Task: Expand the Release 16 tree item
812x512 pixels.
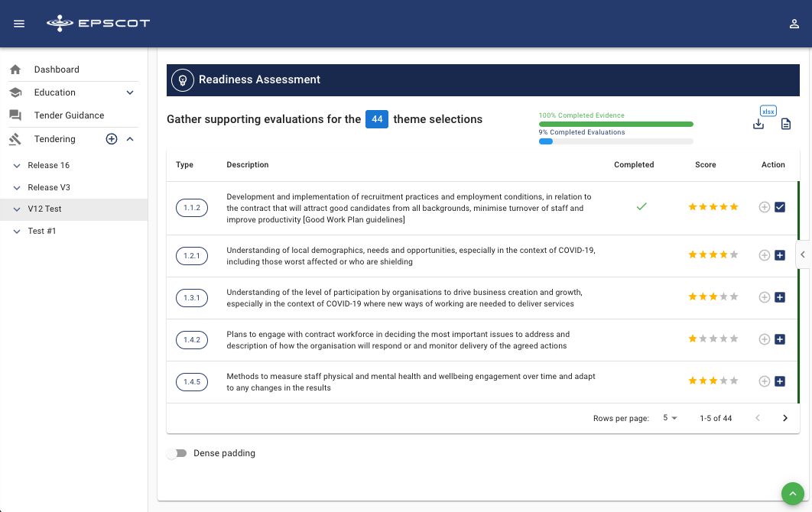Action: [17, 166]
